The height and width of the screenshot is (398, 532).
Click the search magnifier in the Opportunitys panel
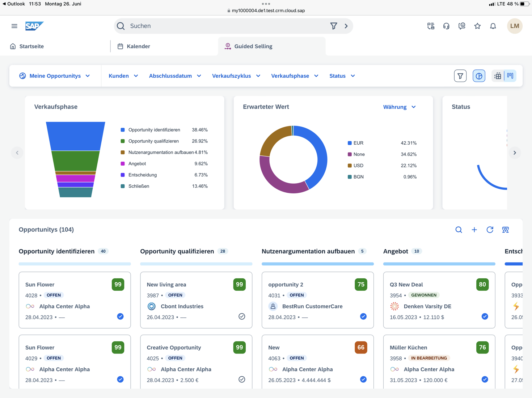[x=459, y=230]
